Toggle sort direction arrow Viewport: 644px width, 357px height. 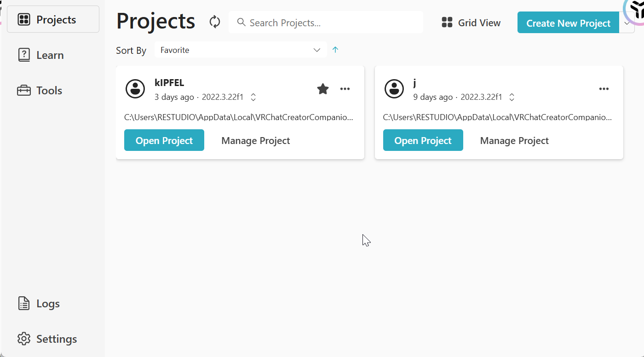click(335, 50)
